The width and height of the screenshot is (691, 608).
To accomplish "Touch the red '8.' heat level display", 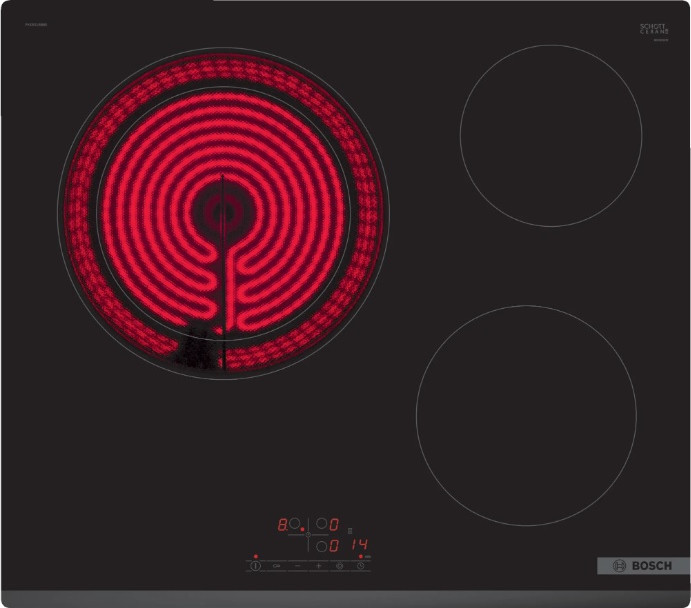I will pos(282,524).
